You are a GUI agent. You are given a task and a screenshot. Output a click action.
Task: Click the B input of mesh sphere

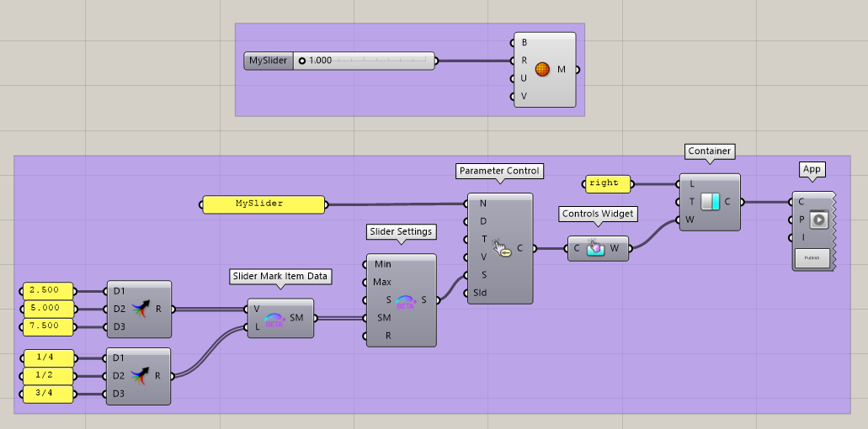point(525,43)
